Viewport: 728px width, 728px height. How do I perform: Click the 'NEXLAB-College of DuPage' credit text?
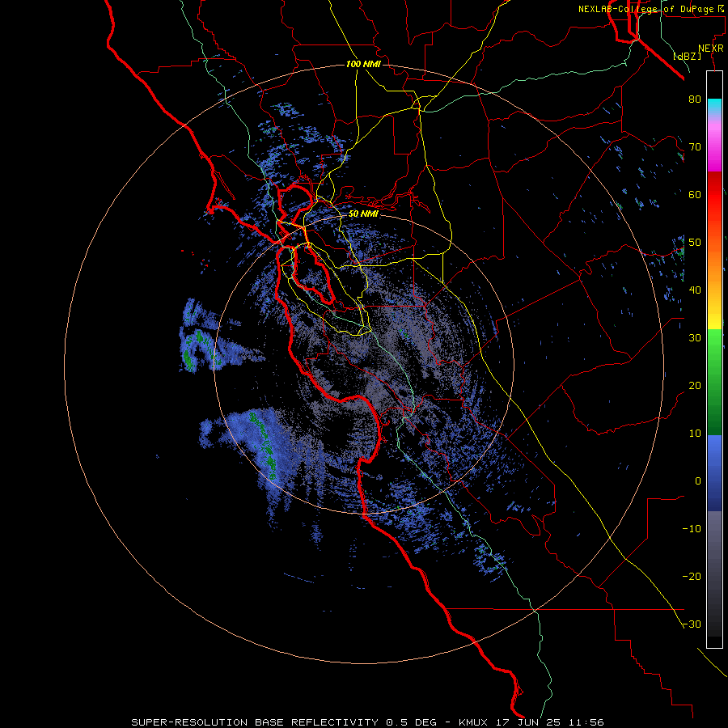(646, 9)
